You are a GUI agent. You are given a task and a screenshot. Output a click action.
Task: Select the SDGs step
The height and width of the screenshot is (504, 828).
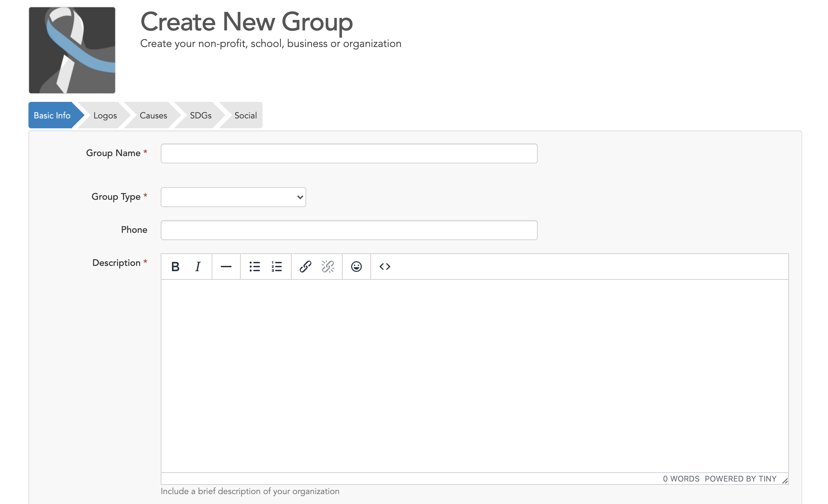[201, 115]
